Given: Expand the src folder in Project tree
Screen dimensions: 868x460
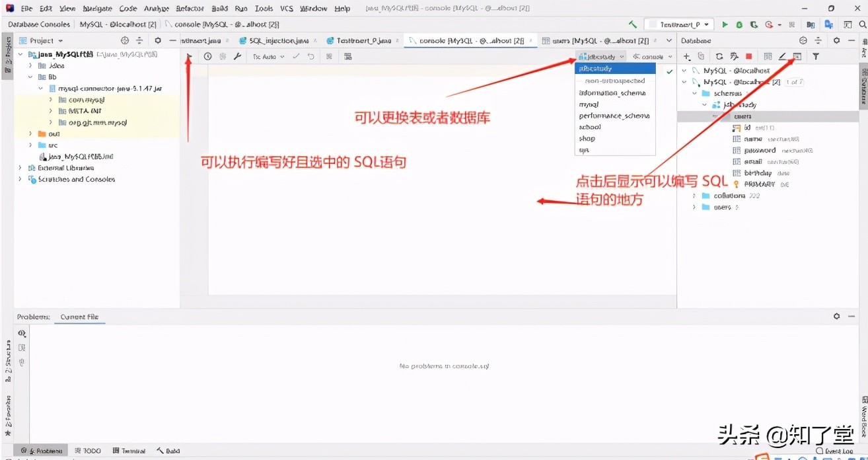Looking at the screenshot, I should click(x=30, y=145).
